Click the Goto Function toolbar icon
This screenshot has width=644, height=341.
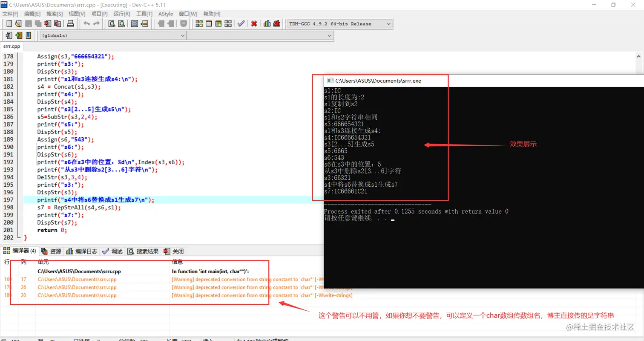[135, 24]
